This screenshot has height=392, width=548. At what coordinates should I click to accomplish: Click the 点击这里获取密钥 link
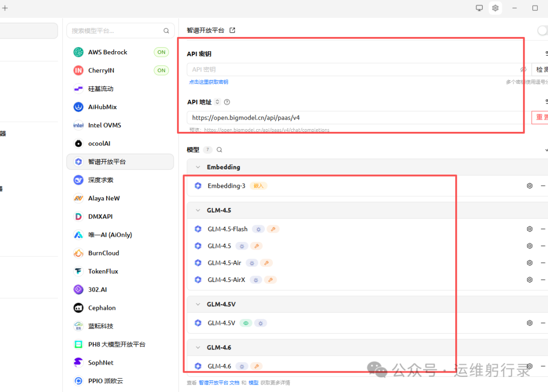pos(209,82)
